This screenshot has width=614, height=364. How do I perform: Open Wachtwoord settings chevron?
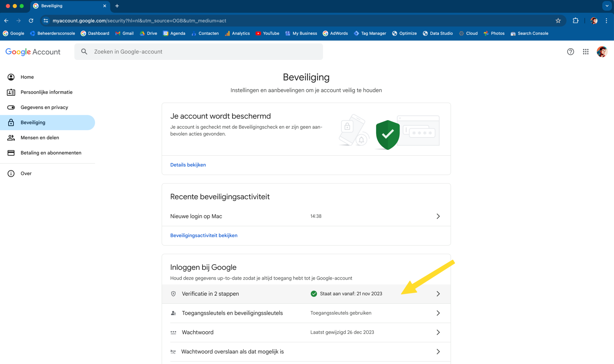coord(438,333)
